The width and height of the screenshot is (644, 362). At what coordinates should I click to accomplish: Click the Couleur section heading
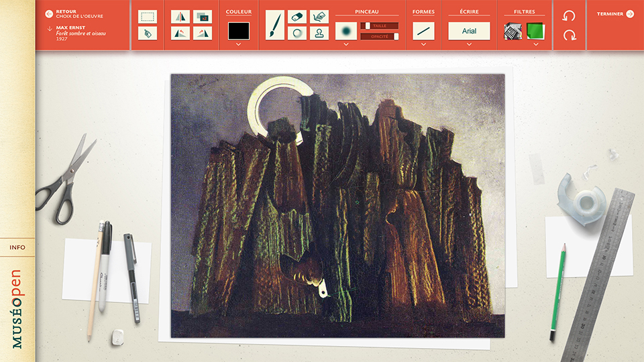(x=239, y=12)
